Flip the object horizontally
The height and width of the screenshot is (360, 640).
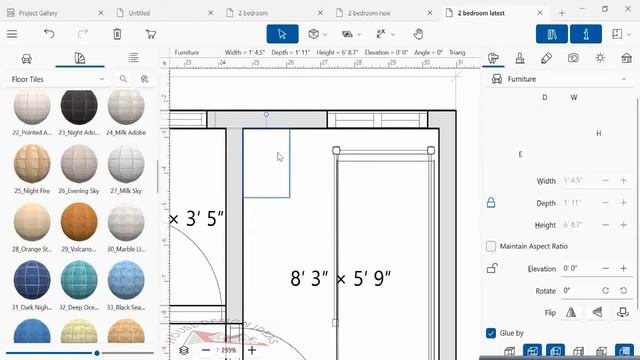point(571,313)
